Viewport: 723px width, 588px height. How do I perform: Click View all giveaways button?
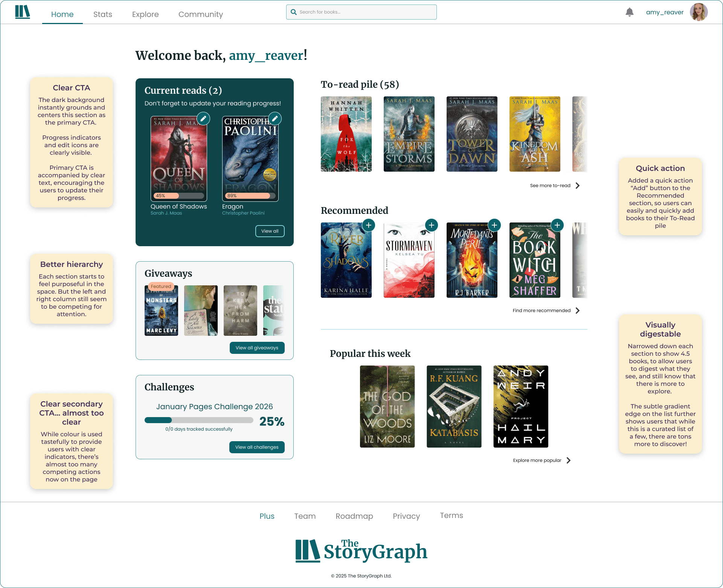pos(257,348)
